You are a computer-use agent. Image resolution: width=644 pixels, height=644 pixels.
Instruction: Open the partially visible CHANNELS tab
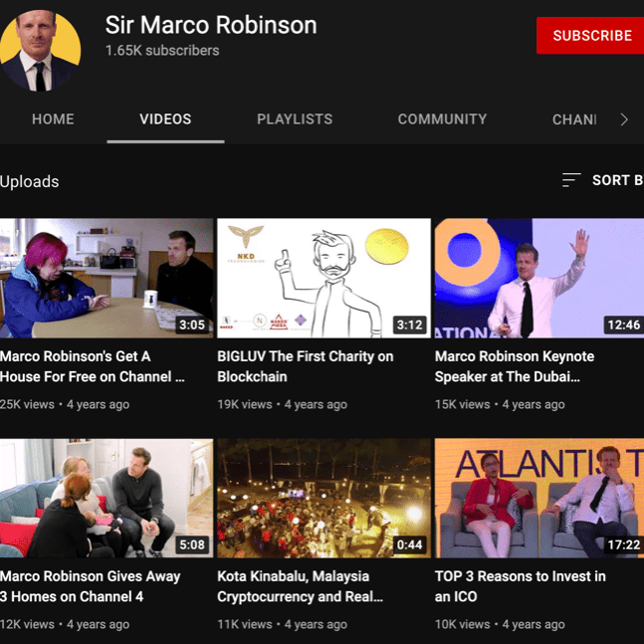pos(574,119)
